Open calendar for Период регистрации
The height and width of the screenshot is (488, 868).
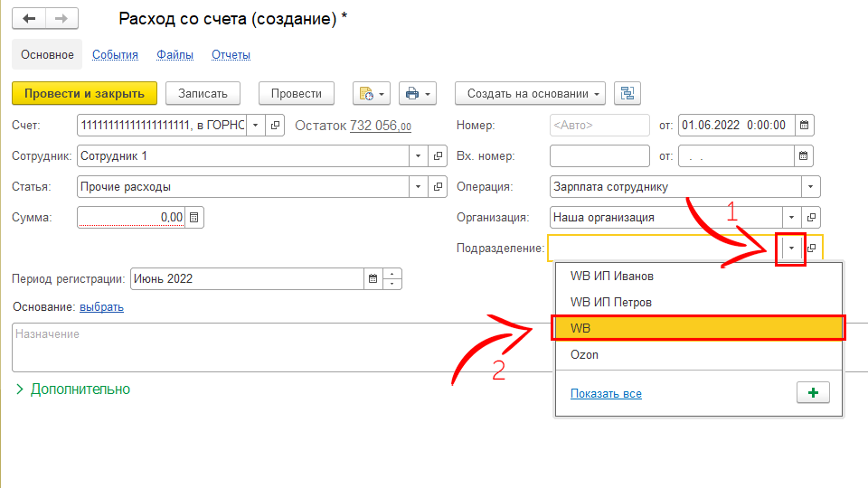[373, 279]
